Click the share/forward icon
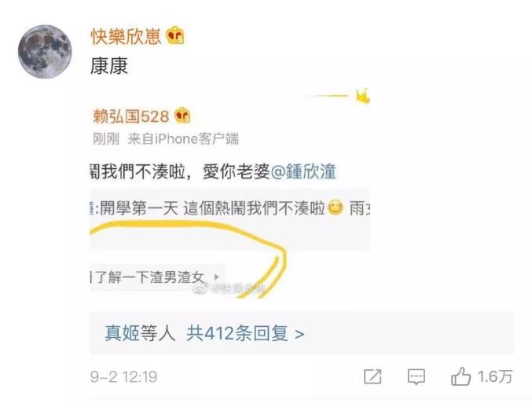Screen dimensions: 532x407 pyautogui.click(x=372, y=376)
